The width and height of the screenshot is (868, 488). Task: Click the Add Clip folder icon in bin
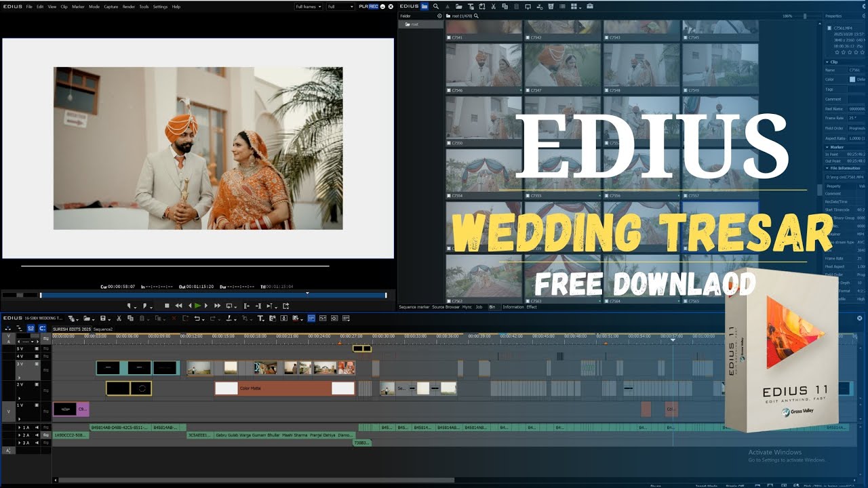click(458, 6)
